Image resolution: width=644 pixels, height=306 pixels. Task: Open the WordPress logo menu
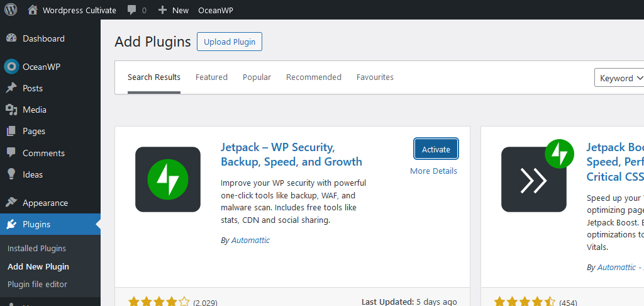pos(11,10)
